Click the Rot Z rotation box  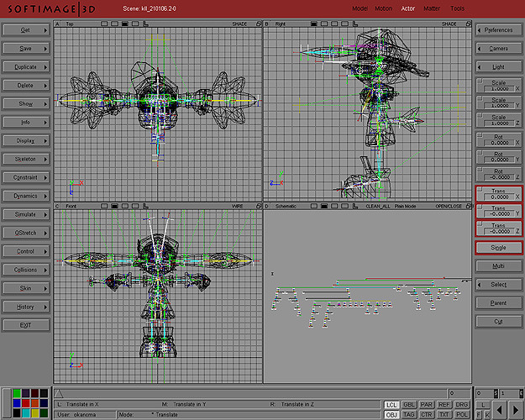(498, 175)
